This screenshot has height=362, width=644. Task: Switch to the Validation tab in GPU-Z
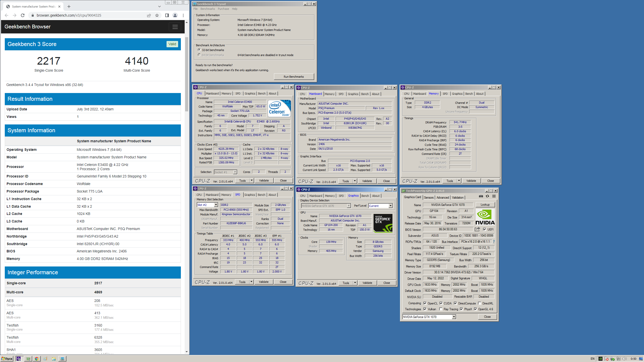click(458, 198)
